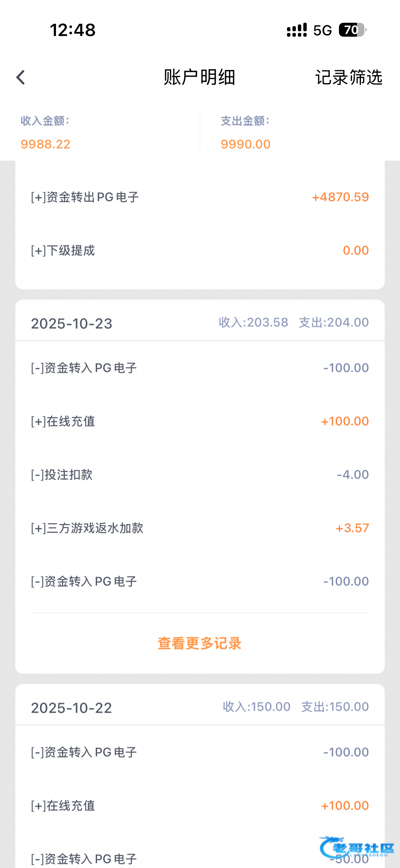The height and width of the screenshot is (868, 400).
Task: Select the 2025-10-23 date header
Action: coord(72,323)
